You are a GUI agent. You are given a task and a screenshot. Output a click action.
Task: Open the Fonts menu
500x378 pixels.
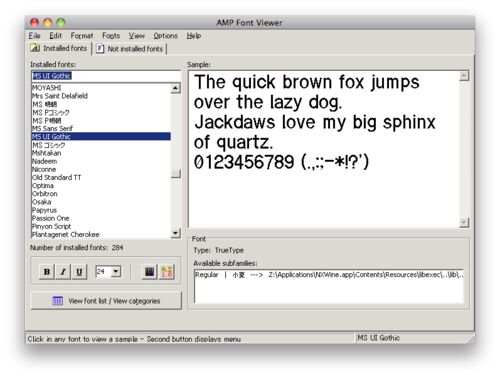111,35
